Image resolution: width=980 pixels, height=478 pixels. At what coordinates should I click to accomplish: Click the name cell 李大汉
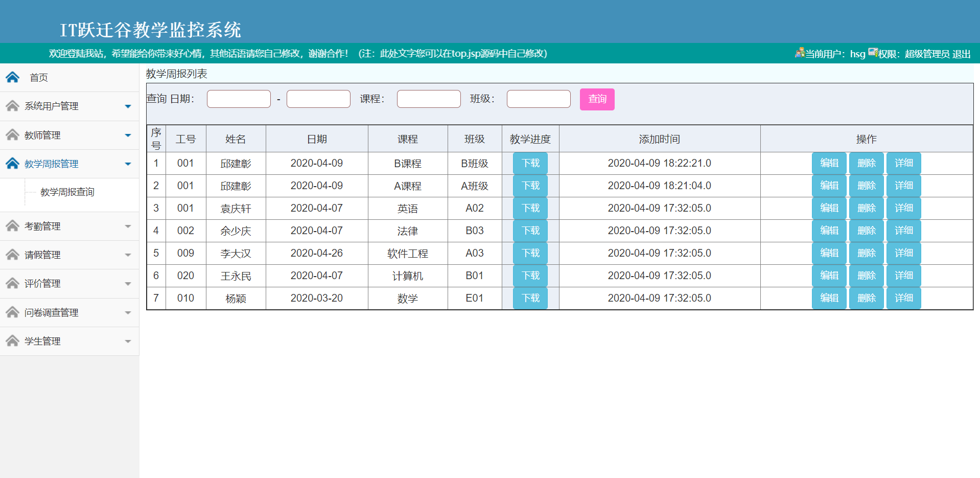point(236,254)
